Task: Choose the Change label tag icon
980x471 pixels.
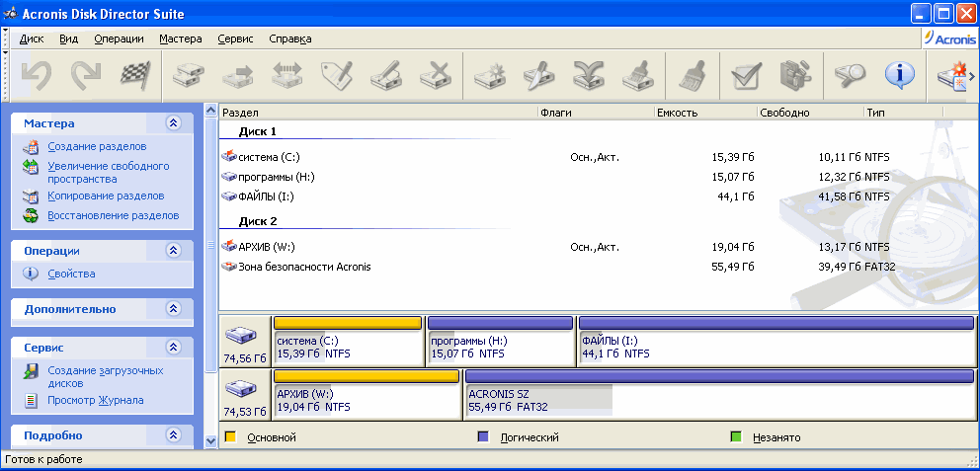Action: 337,76
